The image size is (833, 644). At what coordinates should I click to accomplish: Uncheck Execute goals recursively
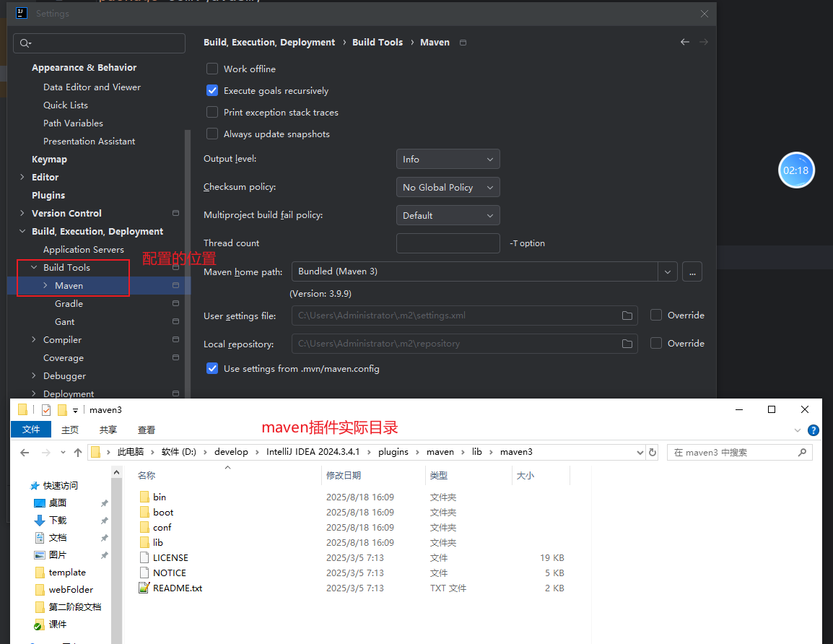(212, 90)
